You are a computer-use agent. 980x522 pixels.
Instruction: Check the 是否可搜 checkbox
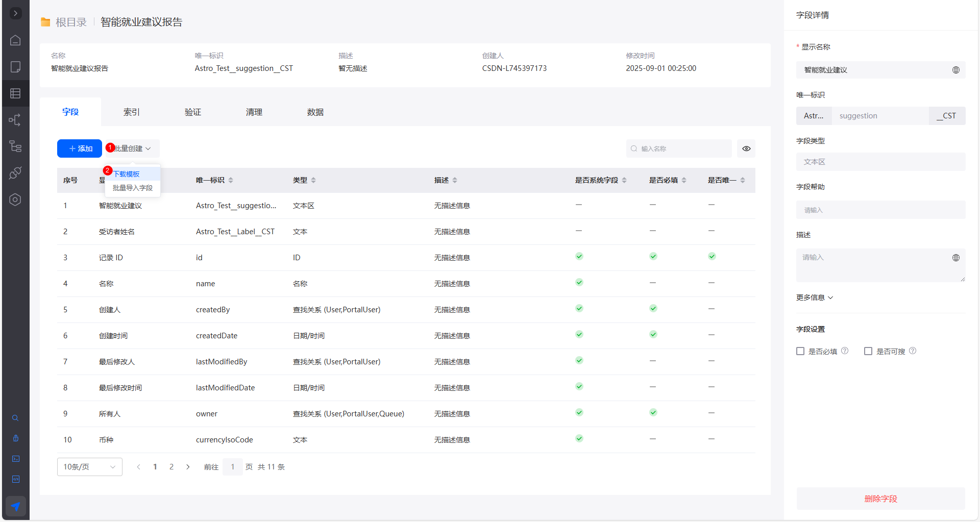coord(868,351)
